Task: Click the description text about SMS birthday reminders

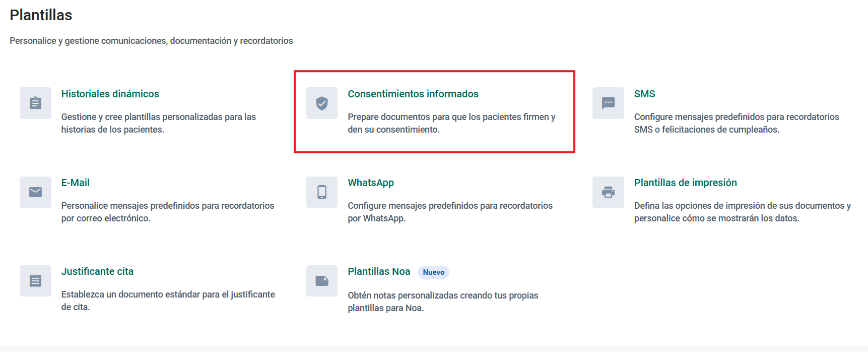Action: pos(736,123)
